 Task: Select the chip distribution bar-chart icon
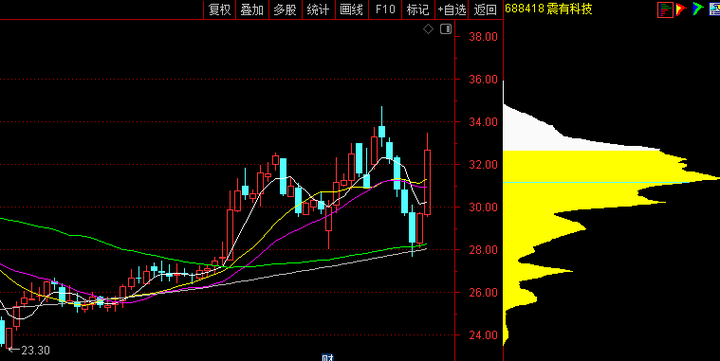665,9
